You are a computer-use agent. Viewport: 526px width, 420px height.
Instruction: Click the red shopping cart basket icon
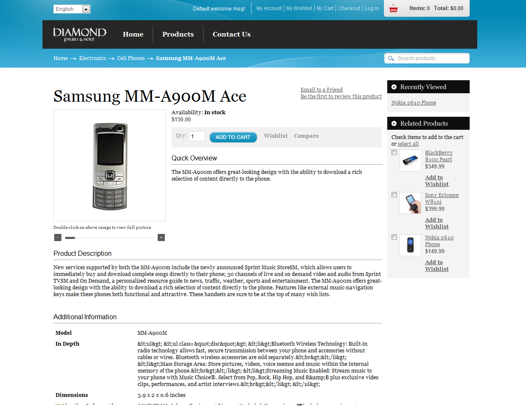coord(394,8)
